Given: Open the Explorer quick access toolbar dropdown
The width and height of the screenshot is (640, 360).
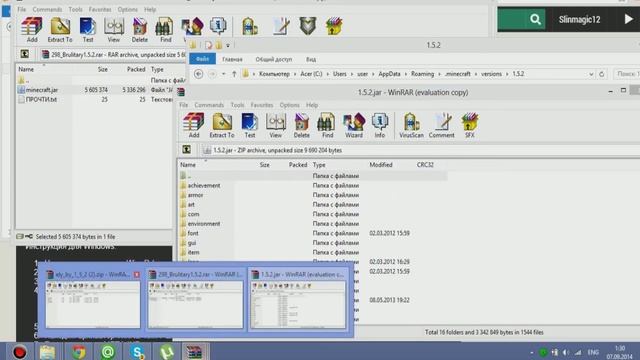Looking at the screenshot, I should click(228, 45).
